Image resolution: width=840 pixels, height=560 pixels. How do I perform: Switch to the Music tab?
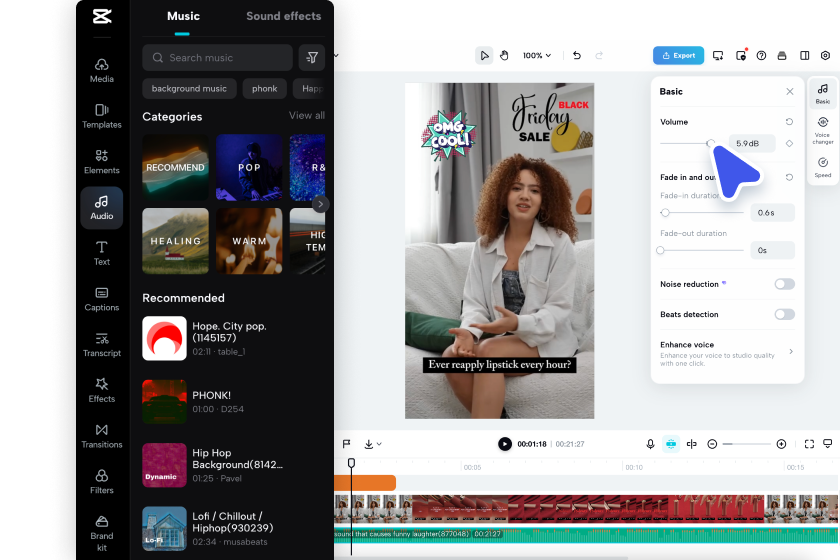tap(183, 16)
